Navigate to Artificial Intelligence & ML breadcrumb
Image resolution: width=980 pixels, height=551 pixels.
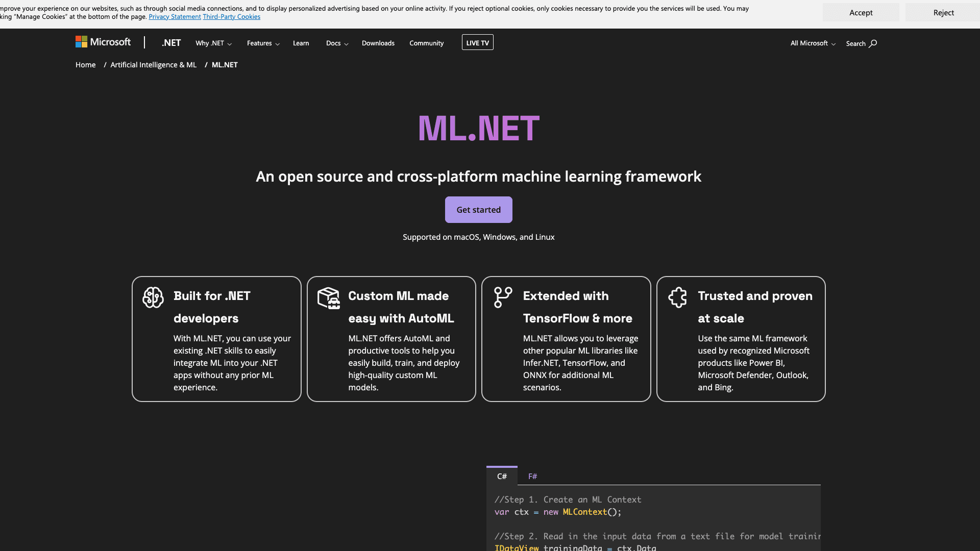click(153, 65)
